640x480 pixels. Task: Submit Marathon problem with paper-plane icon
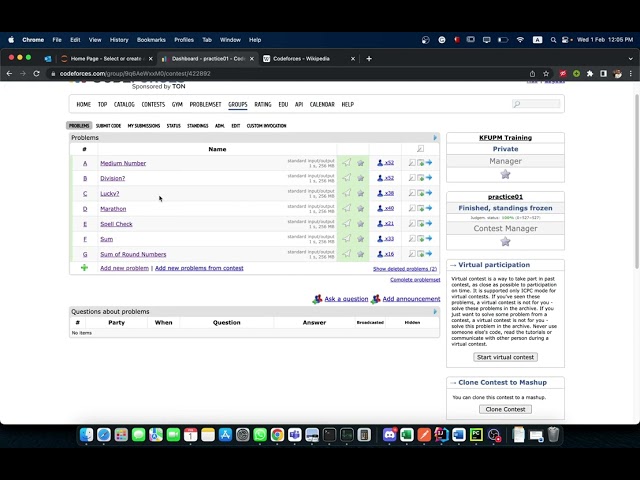pos(347,208)
